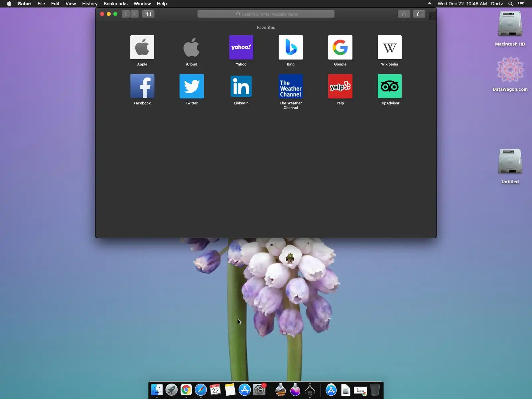Viewport: 532px width, 399px height.
Task: Open the Edit menu
Action: pos(55,4)
